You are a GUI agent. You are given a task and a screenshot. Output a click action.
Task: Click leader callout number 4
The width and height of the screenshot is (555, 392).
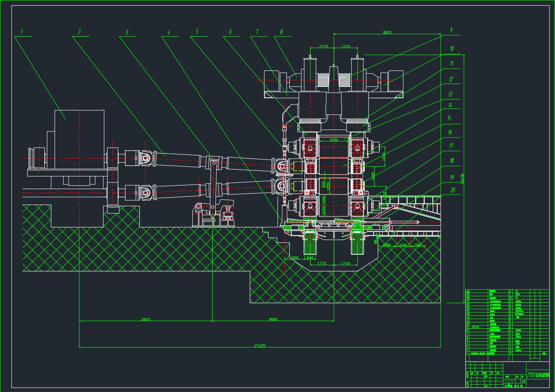click(x=169, y=32)
